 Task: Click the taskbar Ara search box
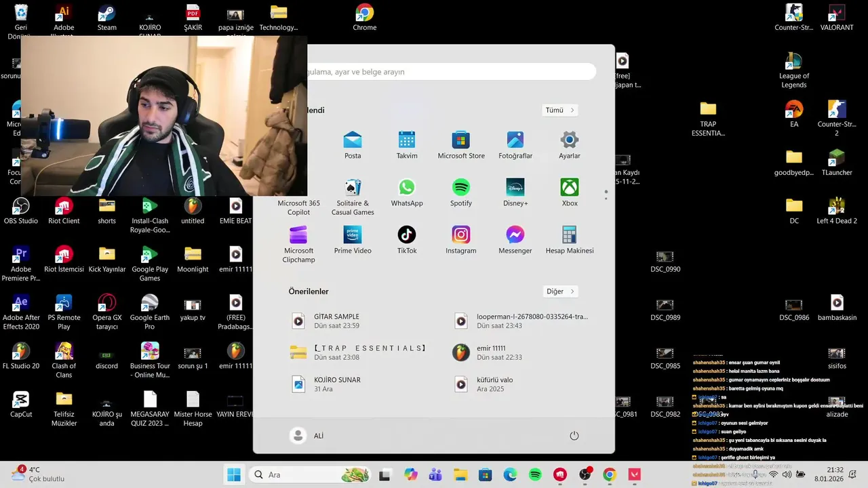click(x=309, y=474)
